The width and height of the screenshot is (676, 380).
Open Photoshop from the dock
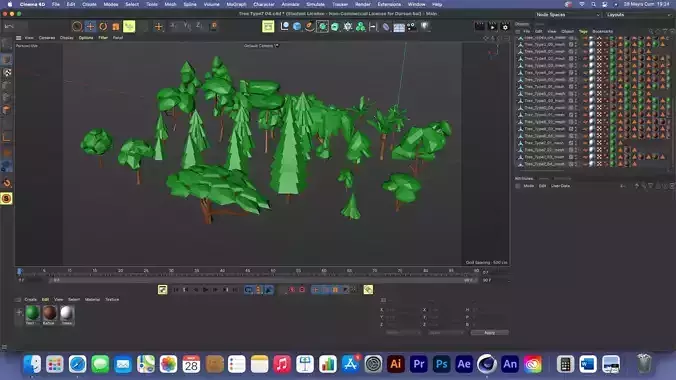(441, 364)
